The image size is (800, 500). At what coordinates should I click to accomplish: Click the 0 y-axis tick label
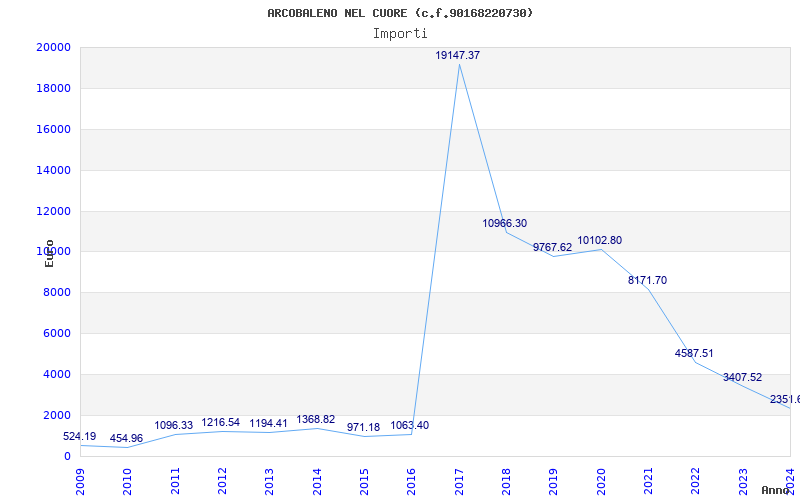coord(67,456)
